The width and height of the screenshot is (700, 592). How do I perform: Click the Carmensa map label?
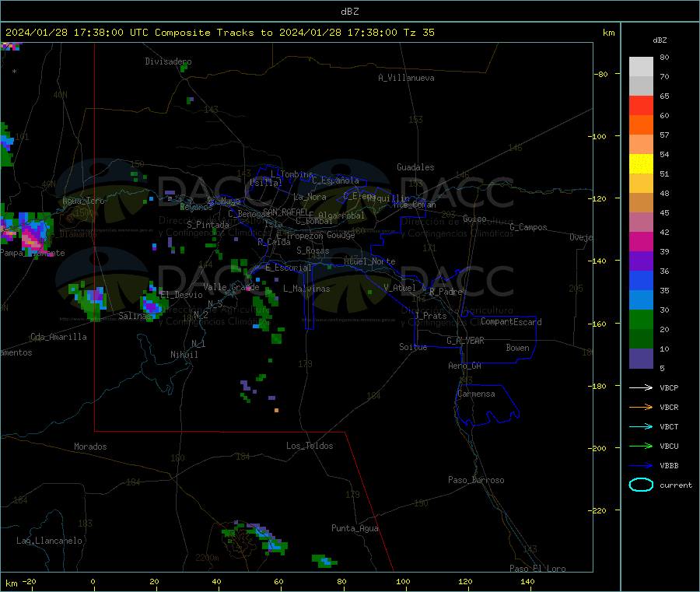pyautogui.click(x=476, y=394)
